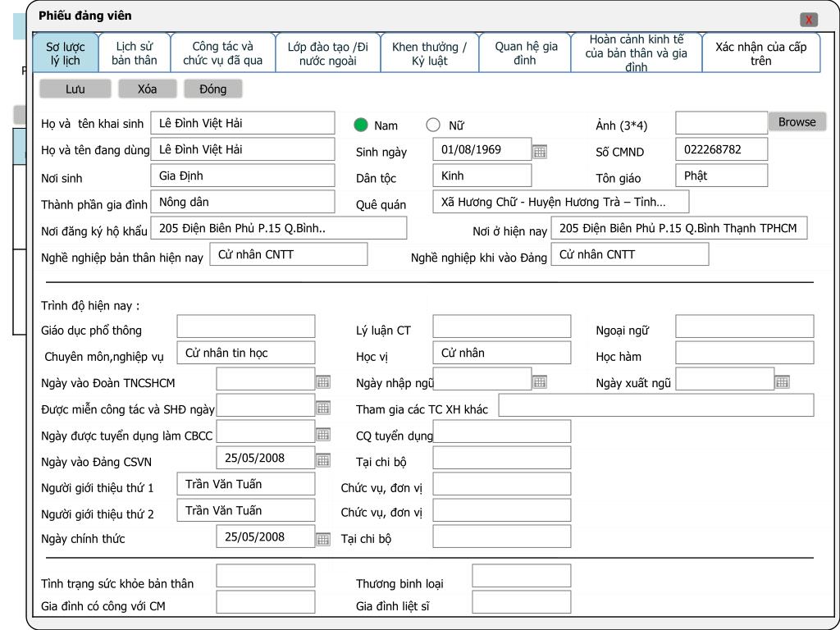Open calendar for Ngày nhập ngũ
The width and height of the screenshot is (840, 630).
click(540, 382)
